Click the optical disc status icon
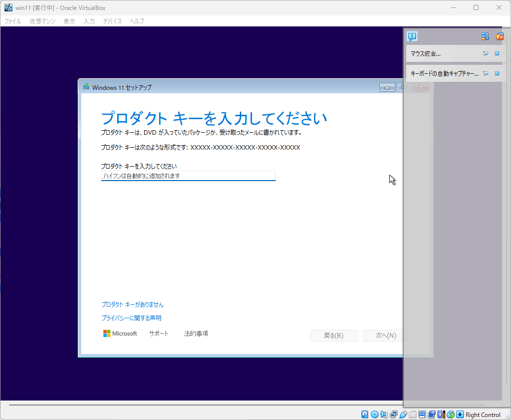 374,415
